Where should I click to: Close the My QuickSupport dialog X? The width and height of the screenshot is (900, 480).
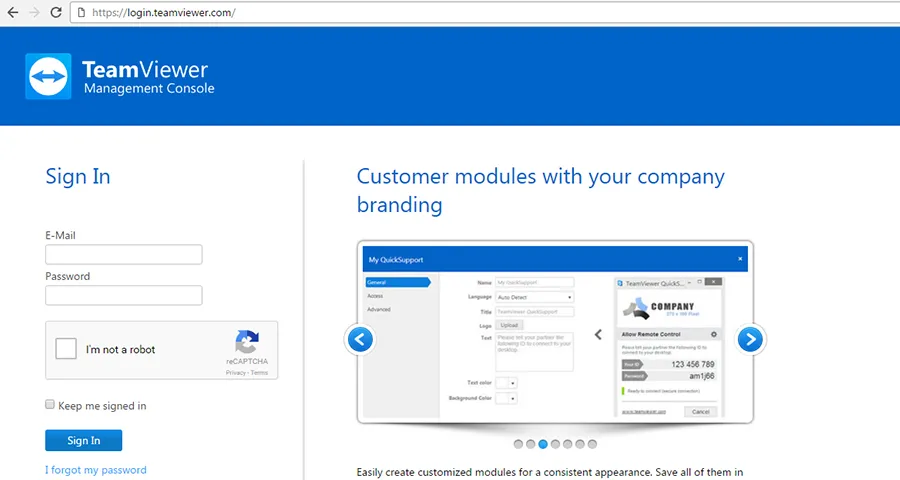coord(740,259)
